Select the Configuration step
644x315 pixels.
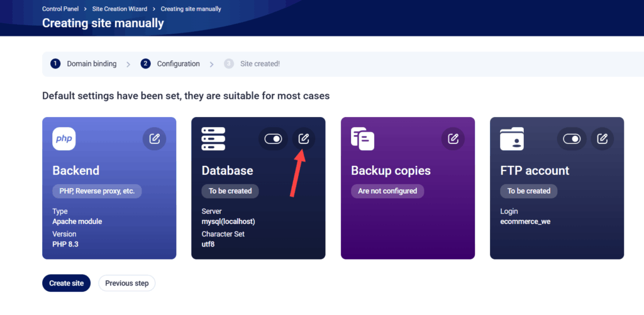click(178, 64)
